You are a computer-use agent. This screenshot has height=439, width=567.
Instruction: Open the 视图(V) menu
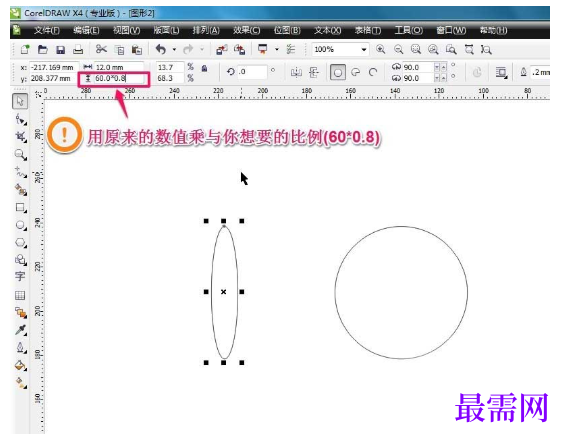(126, 30)
